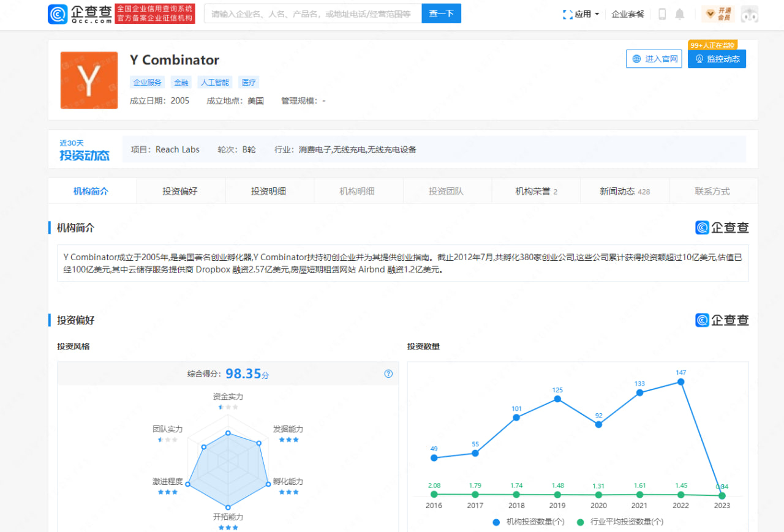Select the 企业服务 tag
The height and width of the screenshot is (532, 784).
pyautogui.click(x=148, y=82)
